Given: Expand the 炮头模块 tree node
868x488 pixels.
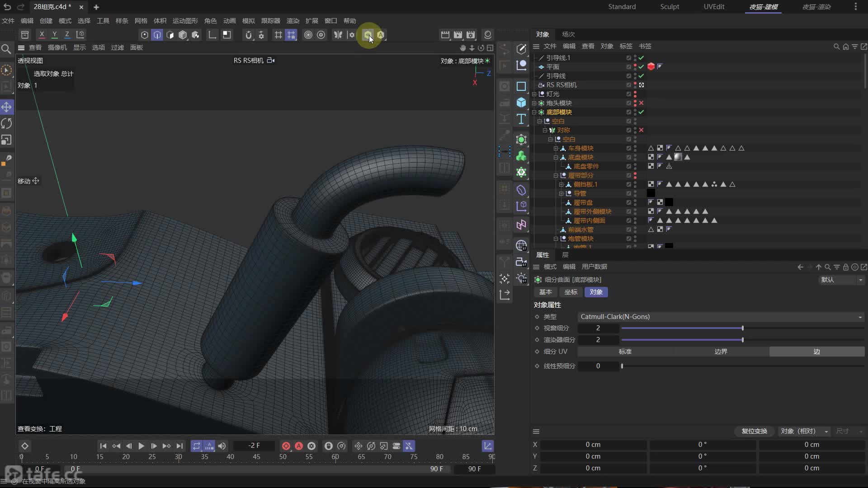Looking at the screenshot, I should (x=534, y=103).
